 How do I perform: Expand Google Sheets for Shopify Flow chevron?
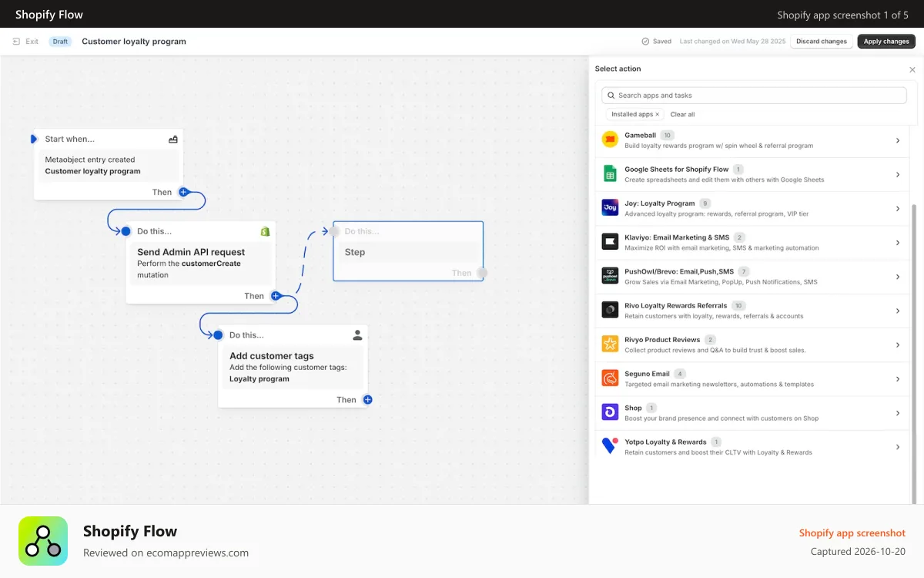tap(898, 174)
